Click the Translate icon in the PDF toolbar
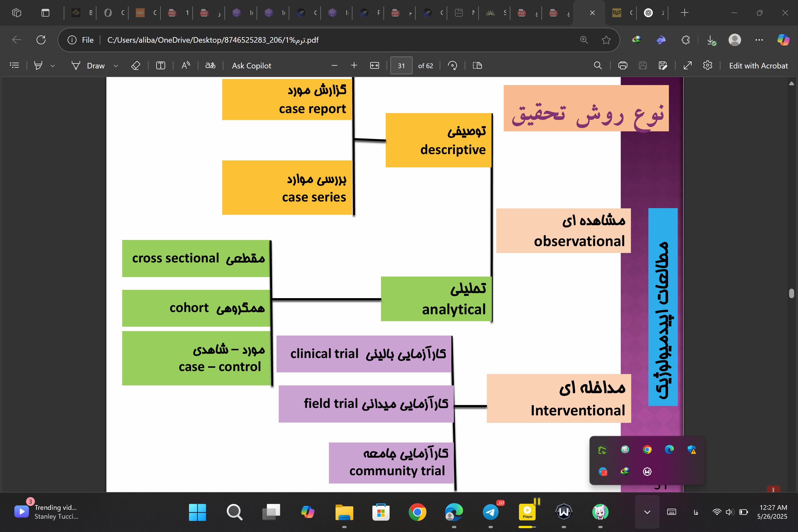Image resolution: width=798 pixels, height=532 pixels. (x=210, y=65)
